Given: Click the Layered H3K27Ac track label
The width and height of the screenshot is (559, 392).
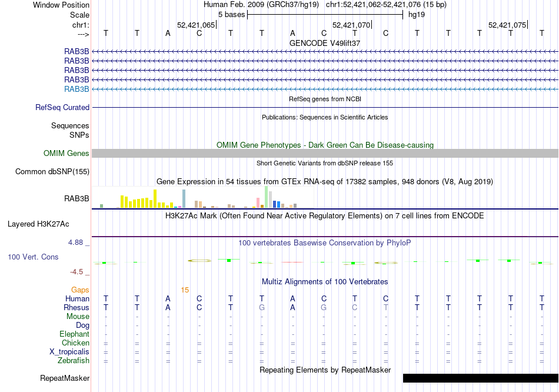Looking at the screenshot, I should [38, 224].
